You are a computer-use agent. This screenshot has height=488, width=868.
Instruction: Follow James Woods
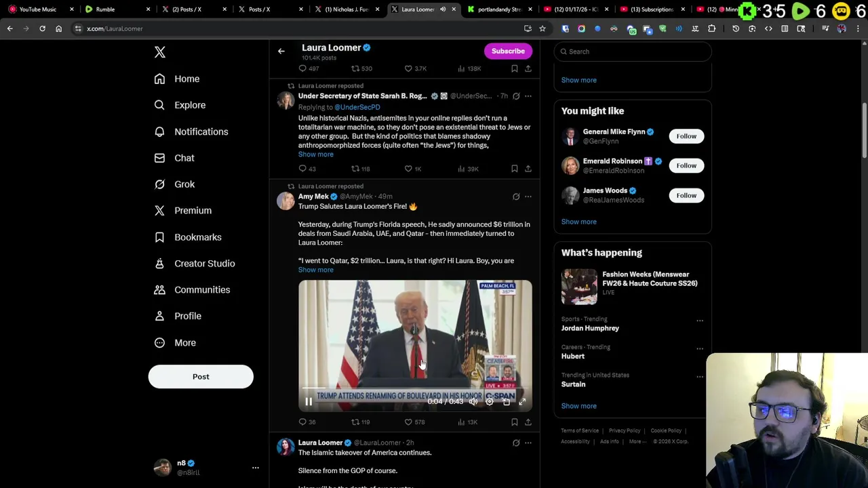pos(686,195)
